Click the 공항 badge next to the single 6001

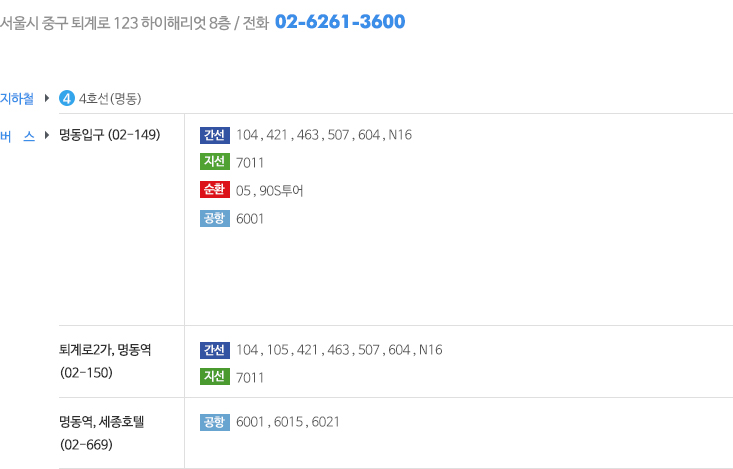click(x=215, y=218)
